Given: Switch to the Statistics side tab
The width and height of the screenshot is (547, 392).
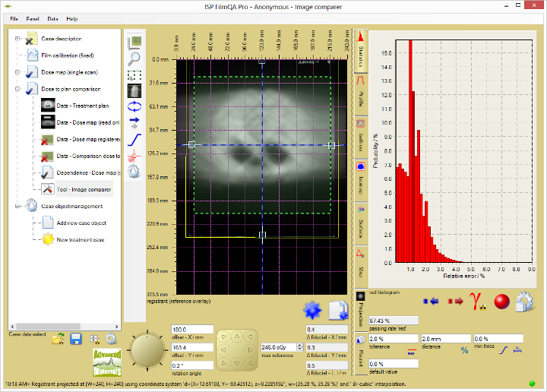Looking at the screenshot, I should coord(361,51).
